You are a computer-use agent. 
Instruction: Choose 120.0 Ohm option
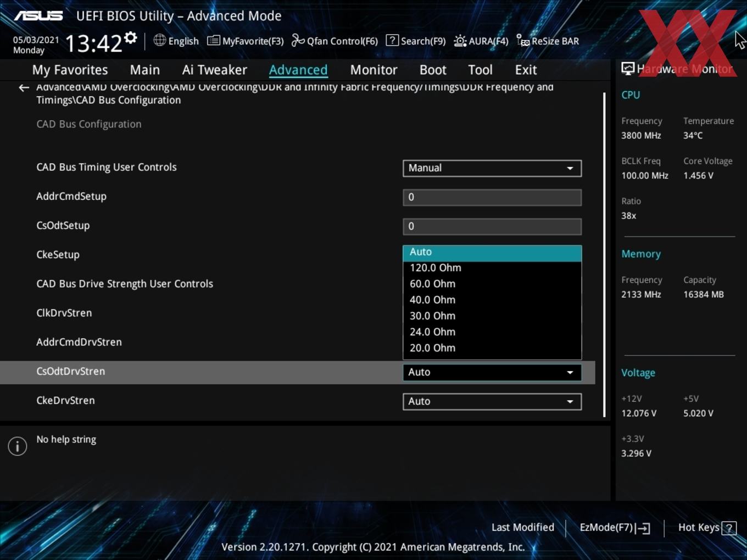pyautogui.click(x=492, y=268)
